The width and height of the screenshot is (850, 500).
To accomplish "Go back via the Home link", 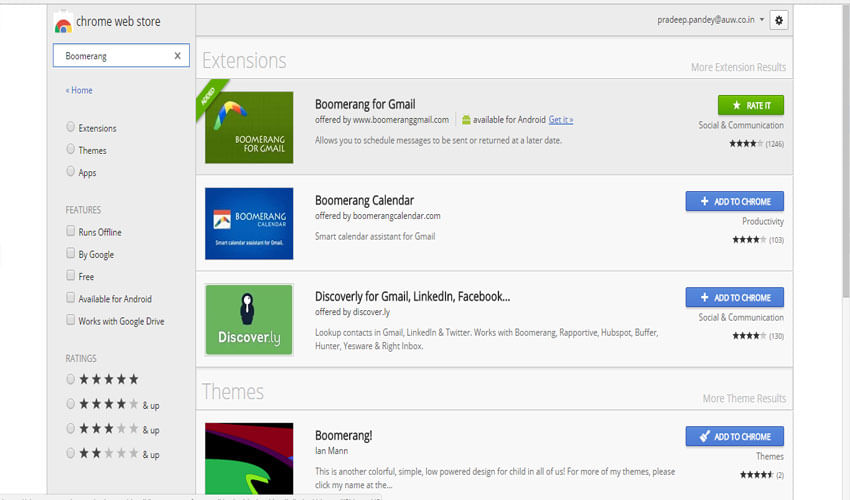I will pos(79,90).
